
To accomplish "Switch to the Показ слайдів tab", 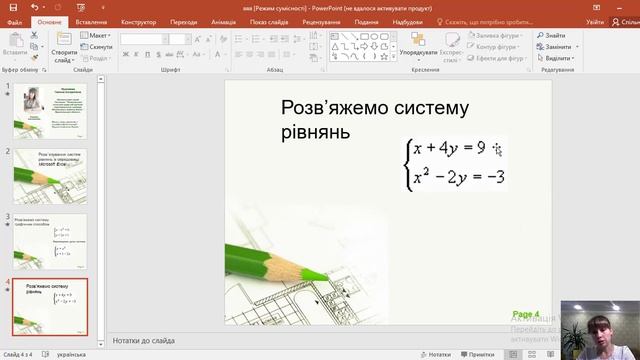I will pos(269,22).
